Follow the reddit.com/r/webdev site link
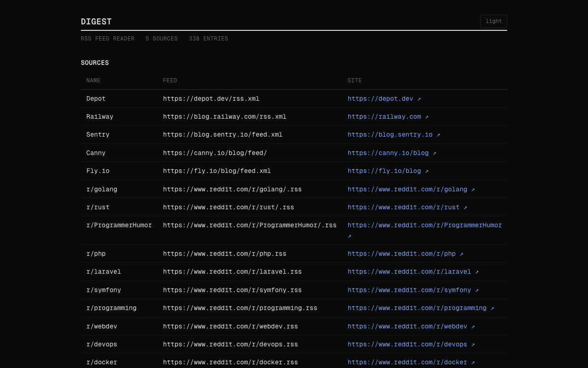The height and width of the screenshot is (368, 588). (407, 327)
